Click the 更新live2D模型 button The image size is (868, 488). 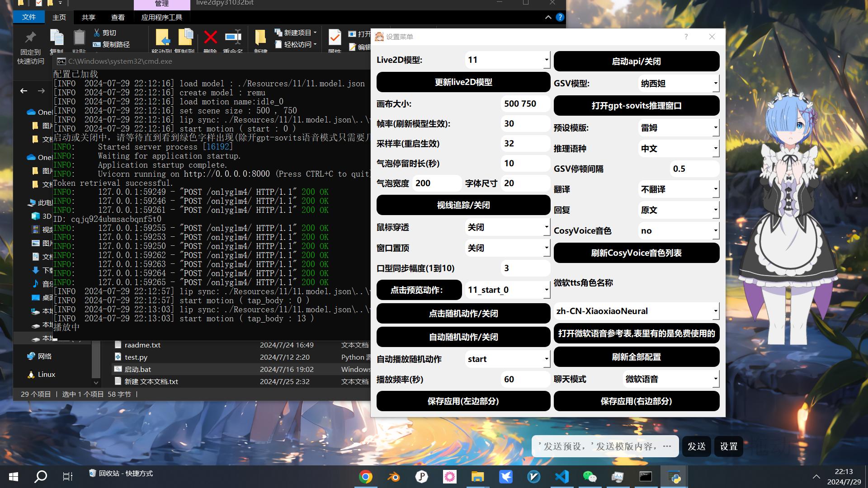(x=463, y=82)
